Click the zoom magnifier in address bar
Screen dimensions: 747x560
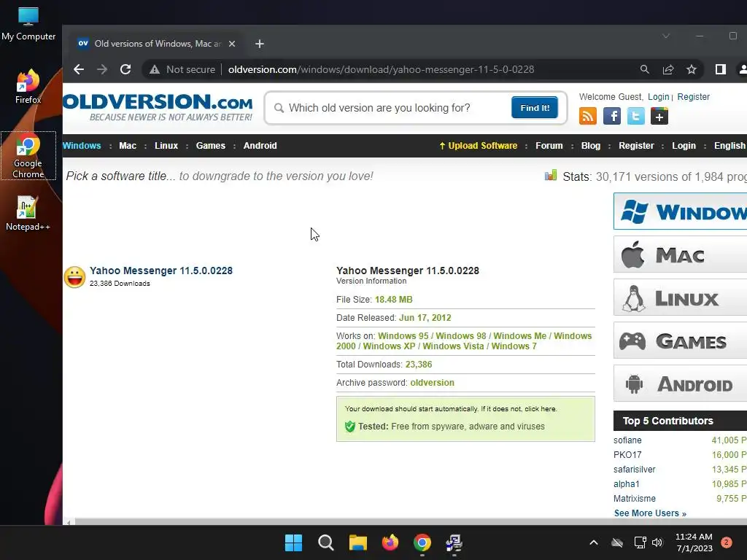click(x=645, y=69)
